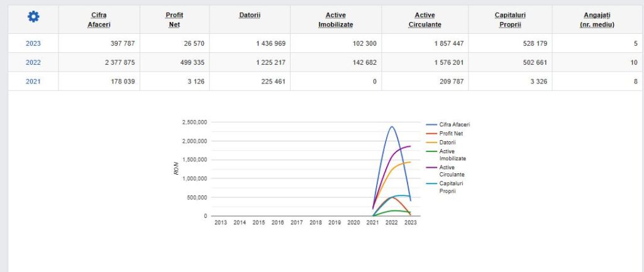Click the 499 335 net profit cell

click(175, 62)
